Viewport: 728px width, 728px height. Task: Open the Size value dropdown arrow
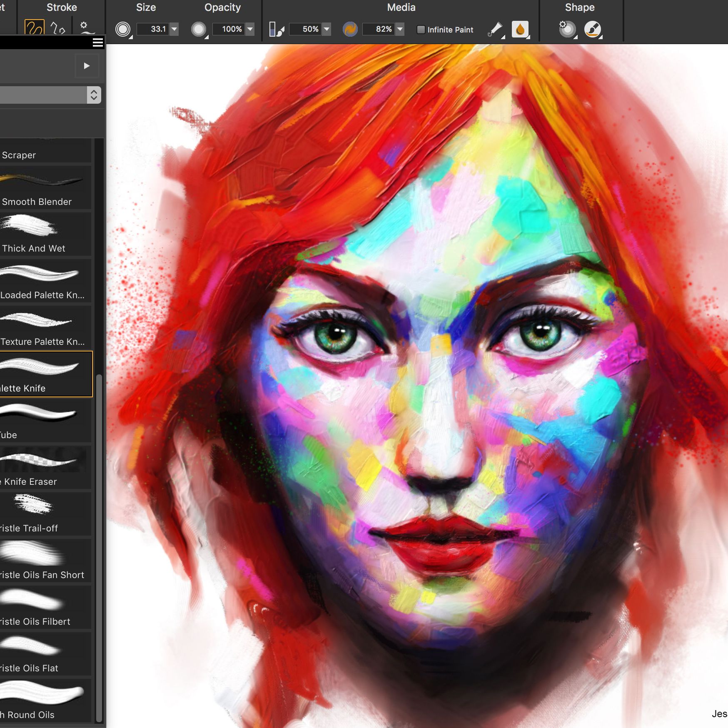(x=174, y=29)
